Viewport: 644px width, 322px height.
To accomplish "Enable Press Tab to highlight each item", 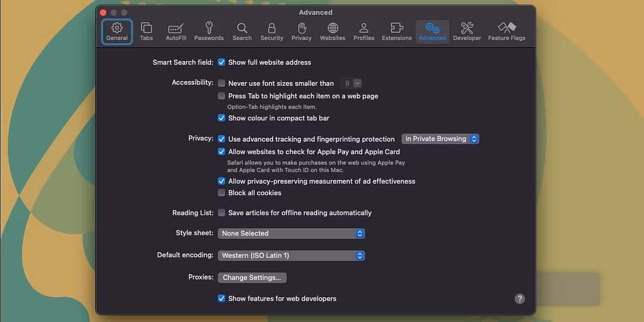I will pyautogui.click(x=222, y=96).
